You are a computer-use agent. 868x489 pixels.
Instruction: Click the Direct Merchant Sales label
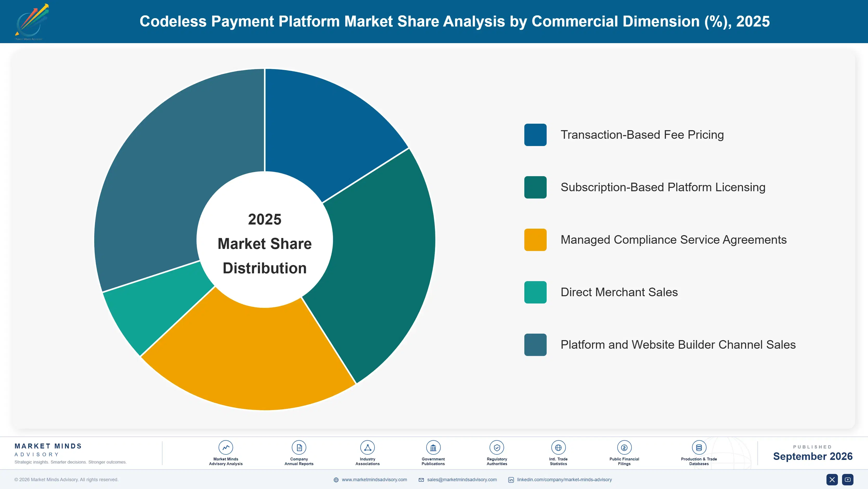point(619,292)
